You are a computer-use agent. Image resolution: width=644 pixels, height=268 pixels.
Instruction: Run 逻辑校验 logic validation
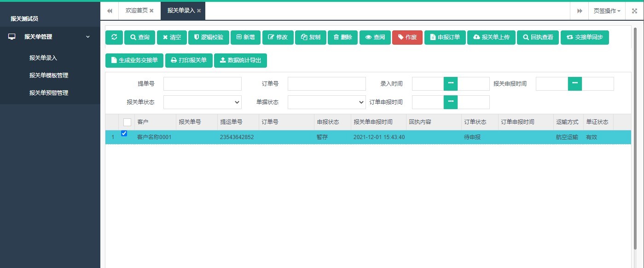point(209,37)
